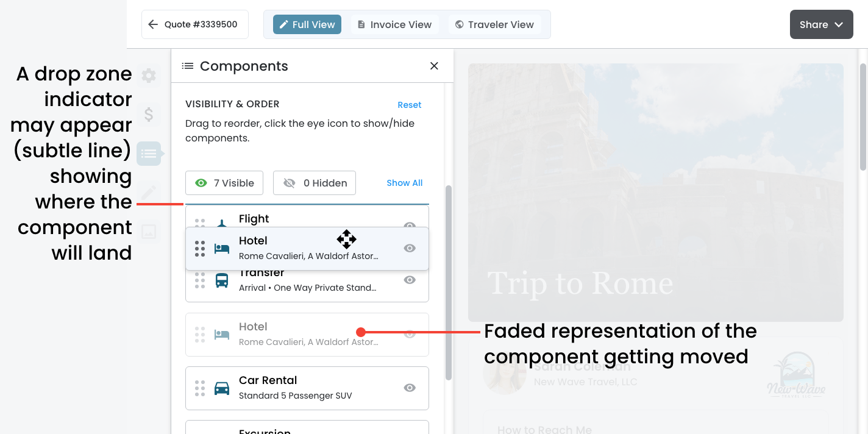Close the Components panel

pos(434,66)
